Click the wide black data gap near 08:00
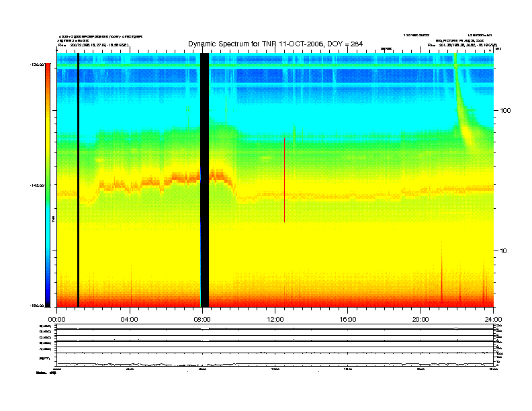 pyautogui.click(x=204, y=180)
